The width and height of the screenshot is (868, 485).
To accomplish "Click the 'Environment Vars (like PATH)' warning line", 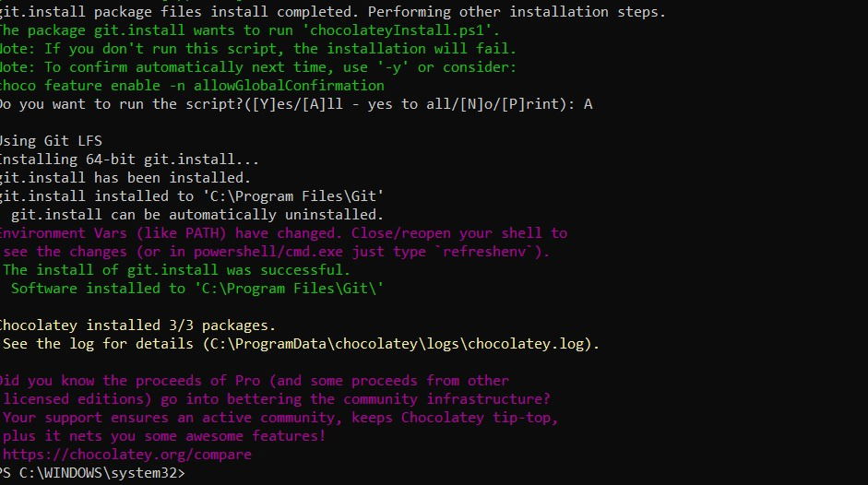I will point(283,233).
